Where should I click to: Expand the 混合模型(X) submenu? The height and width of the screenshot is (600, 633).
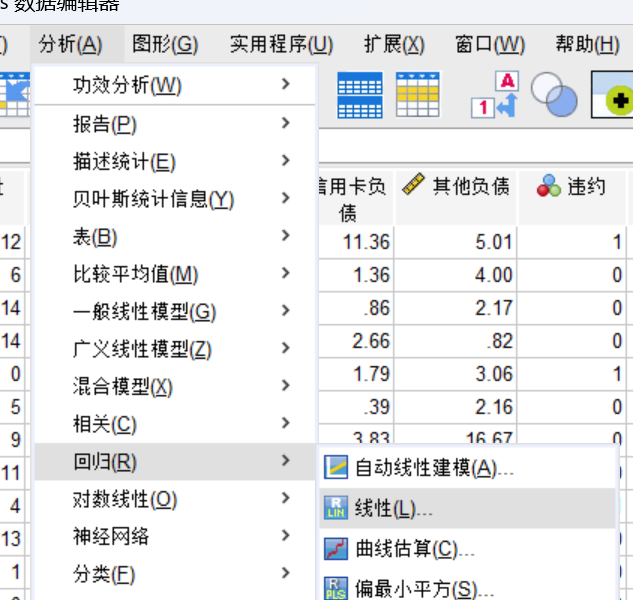pyautogui.click(x=174, y=386)
